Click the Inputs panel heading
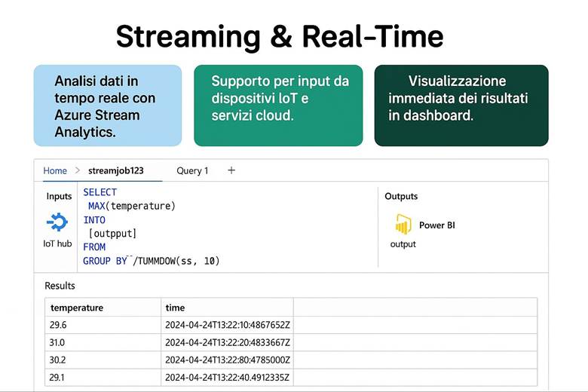This screenshot has width=588, height=392. point(59,196)
